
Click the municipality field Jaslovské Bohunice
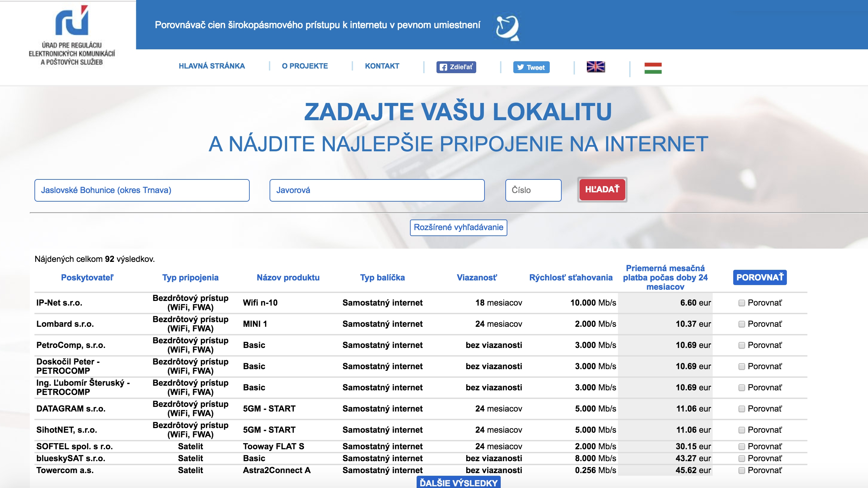tap(142, 190)
